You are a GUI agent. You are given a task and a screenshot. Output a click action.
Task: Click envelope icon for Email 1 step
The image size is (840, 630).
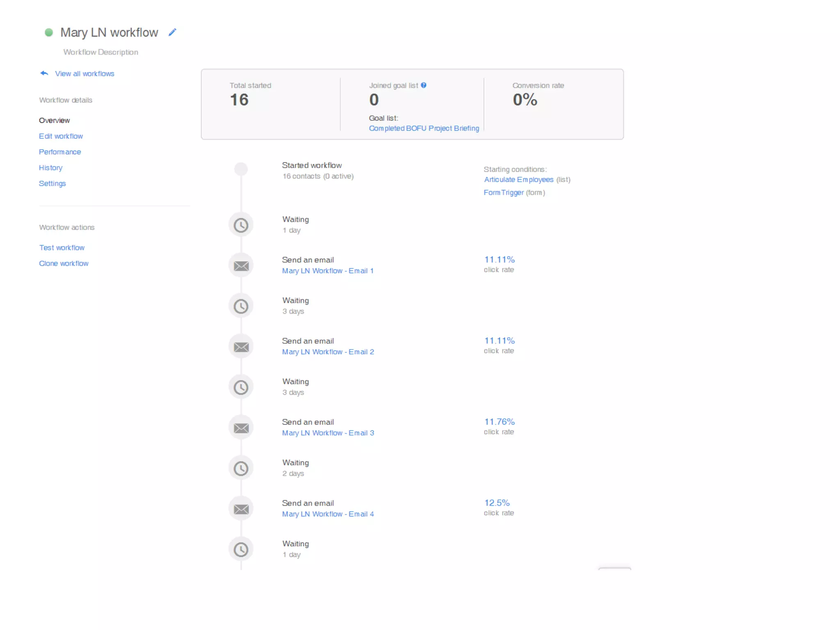tap(241, 266)
